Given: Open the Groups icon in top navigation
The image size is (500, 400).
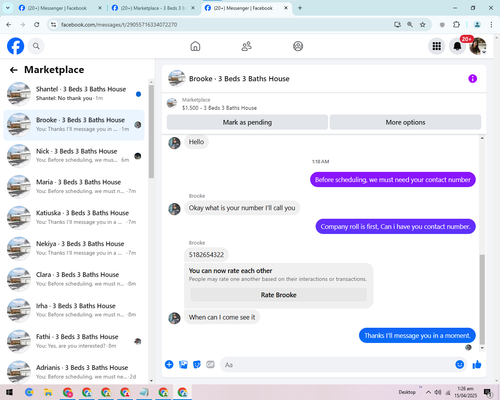Looking at the screenshot, I should 298,46.
